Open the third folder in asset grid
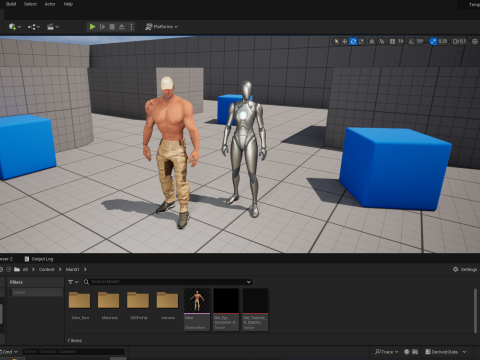The height and width of the screenshot is (360, 480). pyautogui.click(x=138, y=305)
